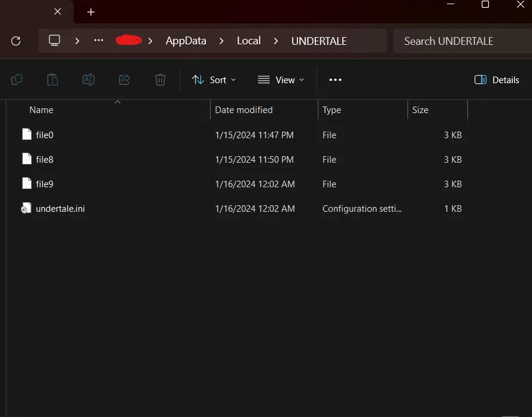Select the file9 file icon
532x417 pixels.
[x=27, y=183]
